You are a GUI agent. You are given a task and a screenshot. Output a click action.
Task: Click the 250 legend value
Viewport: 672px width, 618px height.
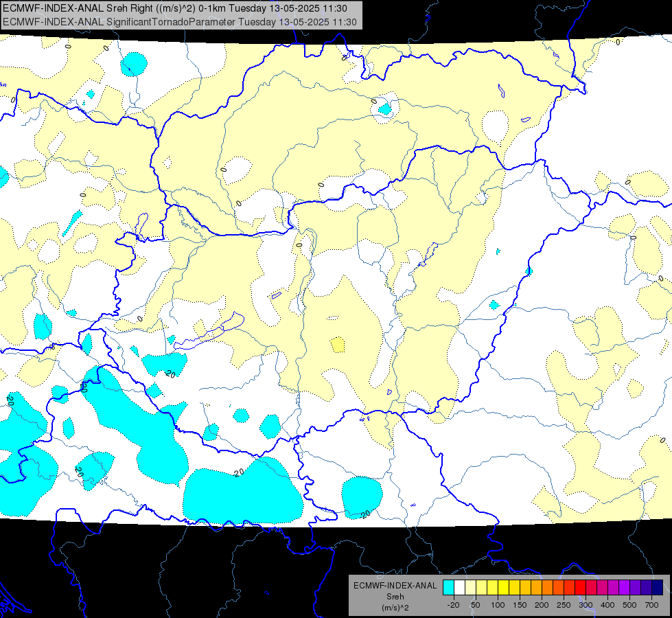point(564,605)
